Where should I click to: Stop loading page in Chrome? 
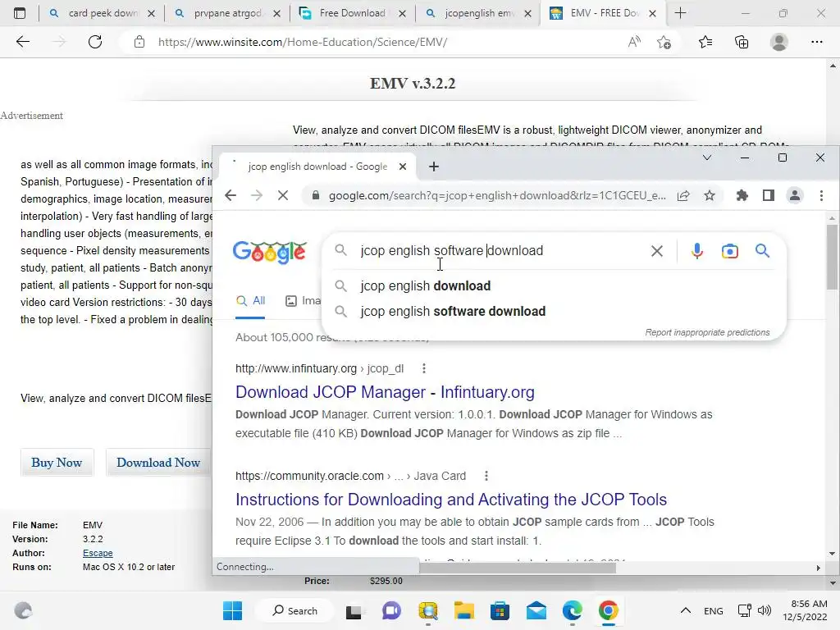tap(283, 195)
